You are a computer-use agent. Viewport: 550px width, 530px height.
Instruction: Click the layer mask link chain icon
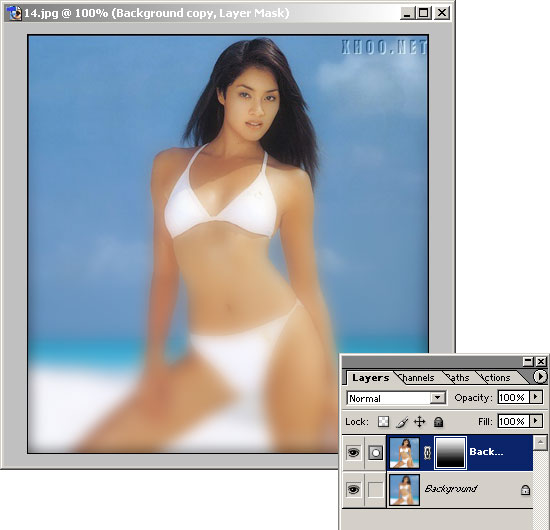tap(427, 453)
